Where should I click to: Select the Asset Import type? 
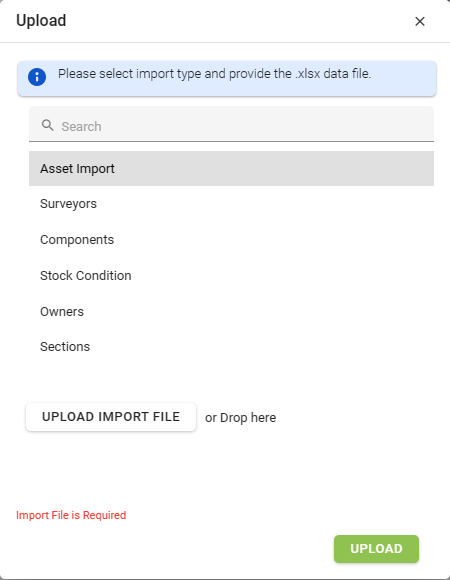(231, 169)
